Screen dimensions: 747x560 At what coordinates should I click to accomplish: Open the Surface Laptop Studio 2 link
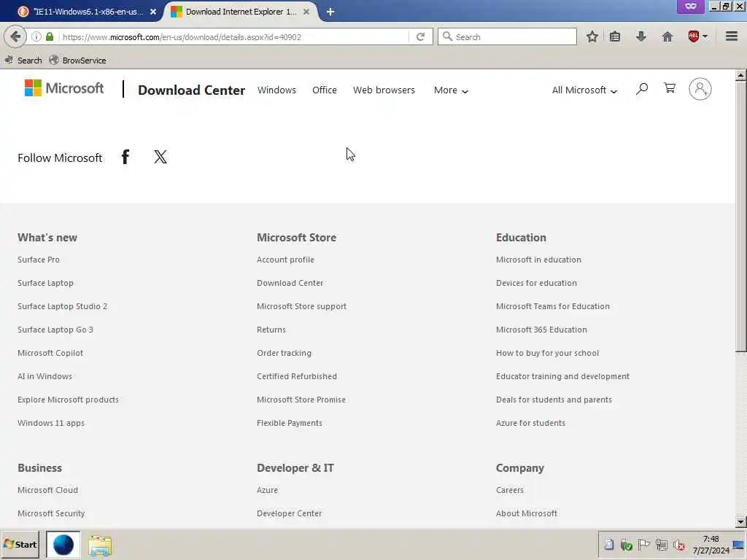63,306
